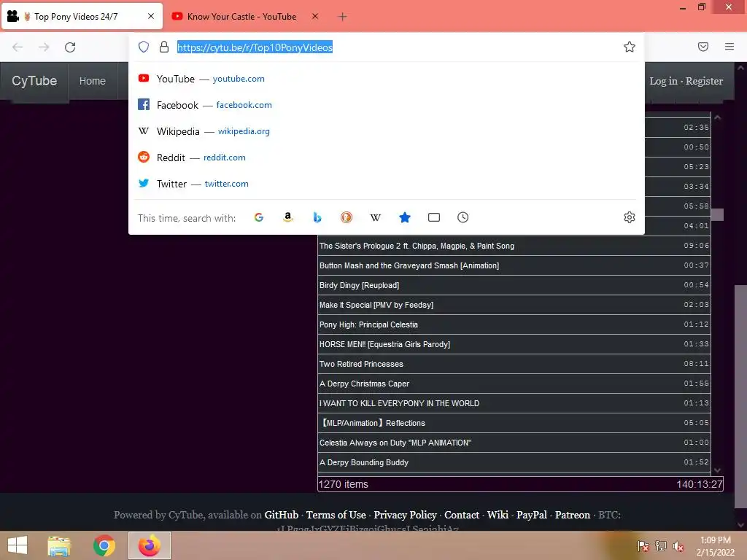The height and width of the screenshot is (560, 747).
Task: Select HORSE MEN Equestria Girls Parody item
Action: (x=514, y=344)
